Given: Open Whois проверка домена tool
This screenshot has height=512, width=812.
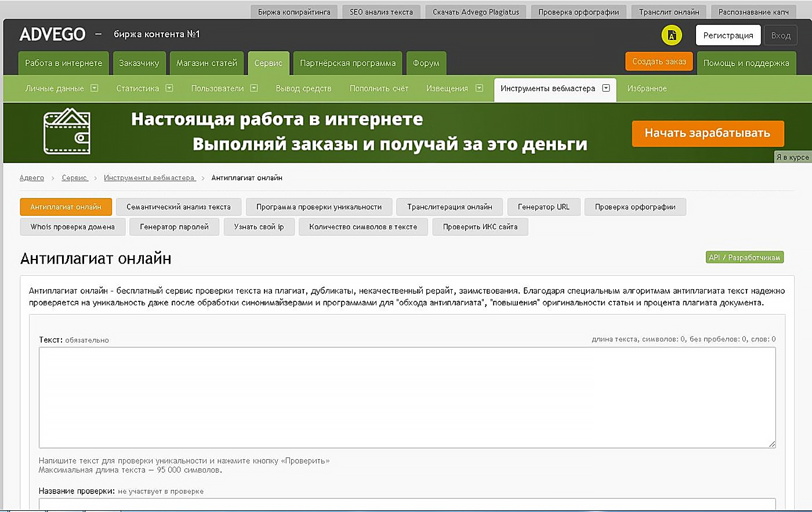Looking at the screenshot, I should pyautogui.click(x=72, y=226).
